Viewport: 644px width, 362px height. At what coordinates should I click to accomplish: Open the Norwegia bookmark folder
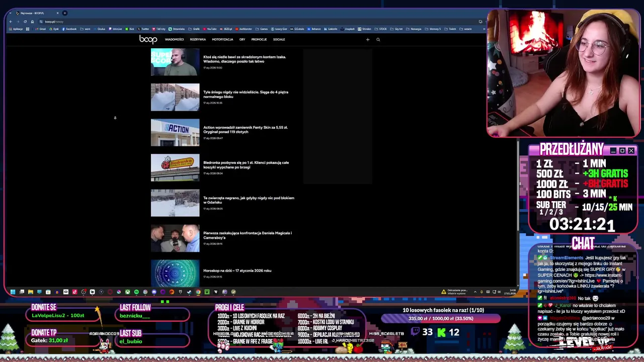click(414, 29)
